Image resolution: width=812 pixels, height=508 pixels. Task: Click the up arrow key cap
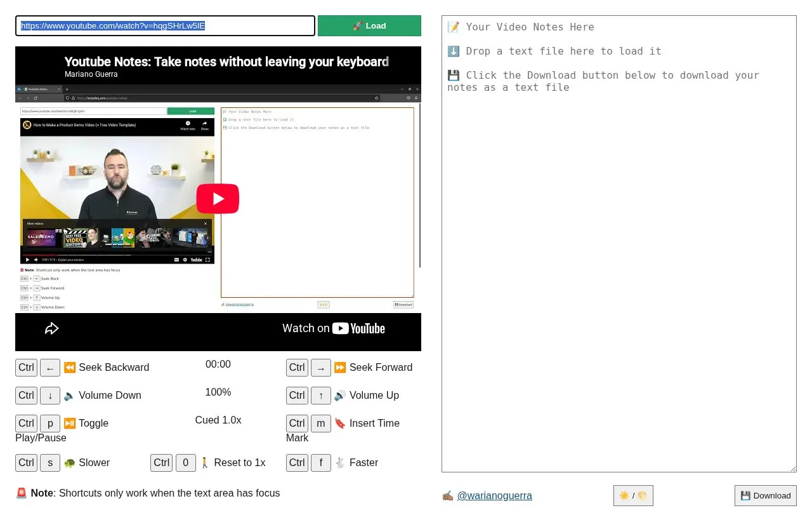(x=321, y=396)
